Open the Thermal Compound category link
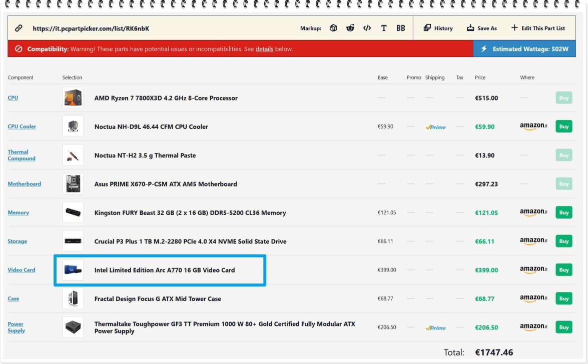 (22, 155)
